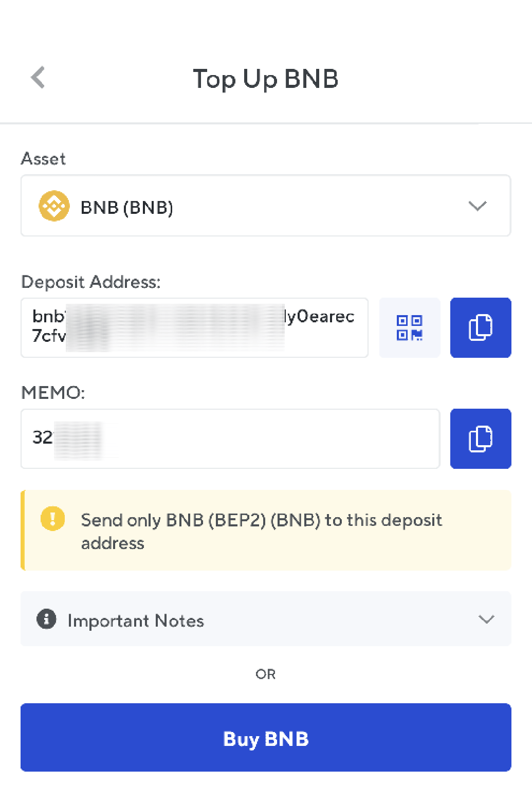Image resolution: width=532 pixels, height=804 pixels.
Task: Click the Top Up BNB title
Action: [x=266, y=79]
